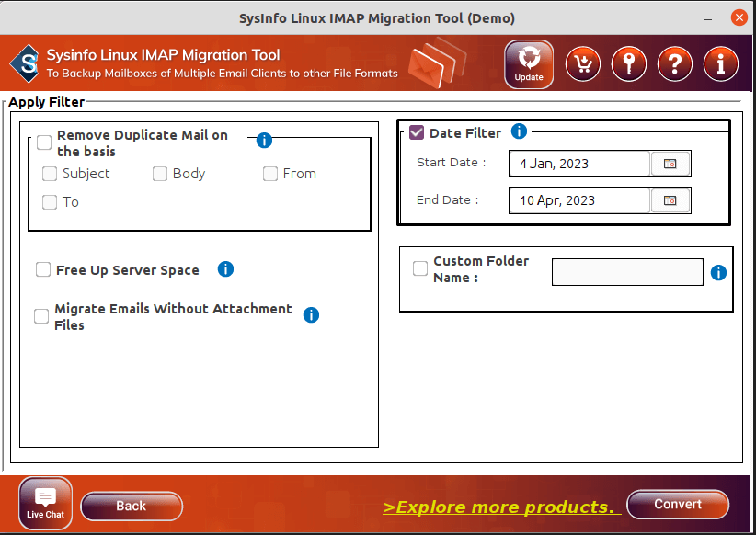Minimize the IMAP Migration Tool window
756x535 pixels.
[708, 18]
